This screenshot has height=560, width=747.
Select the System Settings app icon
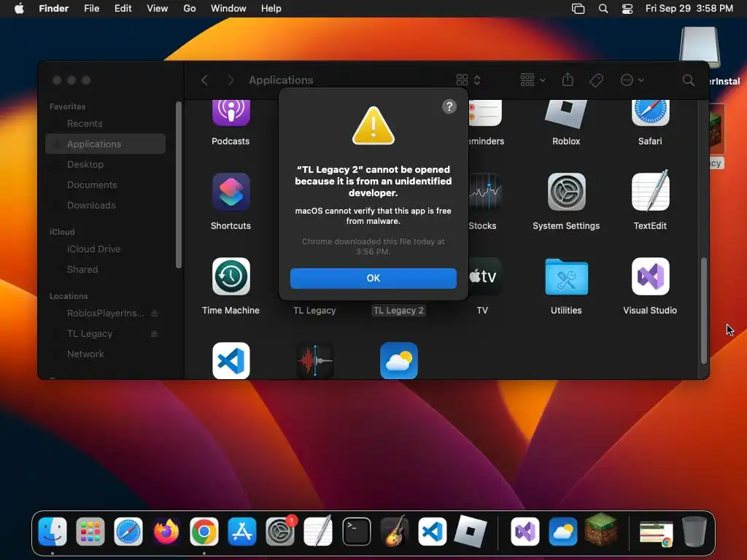click(566, 192)
